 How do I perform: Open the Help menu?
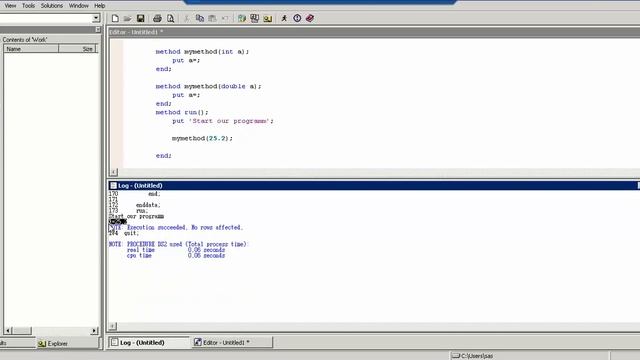[x=100, y=6]
